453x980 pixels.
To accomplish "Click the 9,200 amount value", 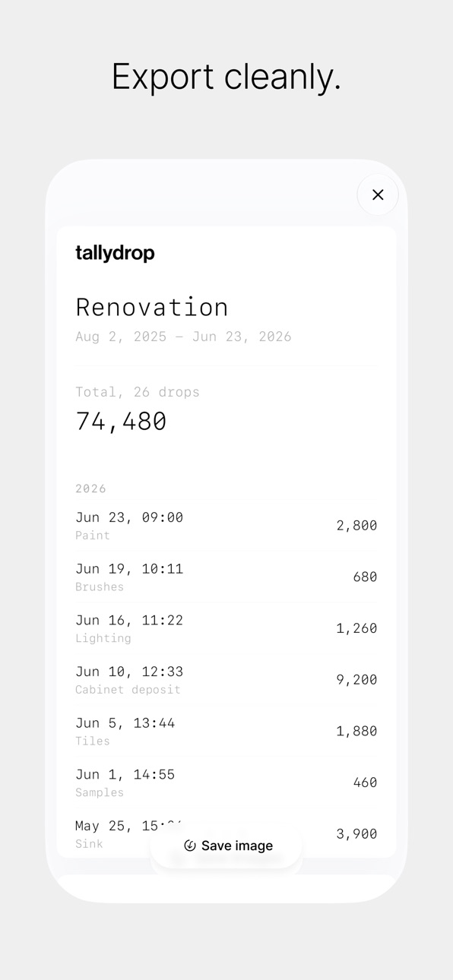I will (356, 680).
